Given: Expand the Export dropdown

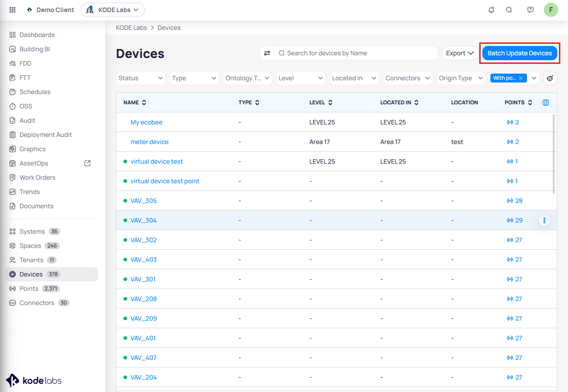Looking at the screenshot, I should [460, 53].
